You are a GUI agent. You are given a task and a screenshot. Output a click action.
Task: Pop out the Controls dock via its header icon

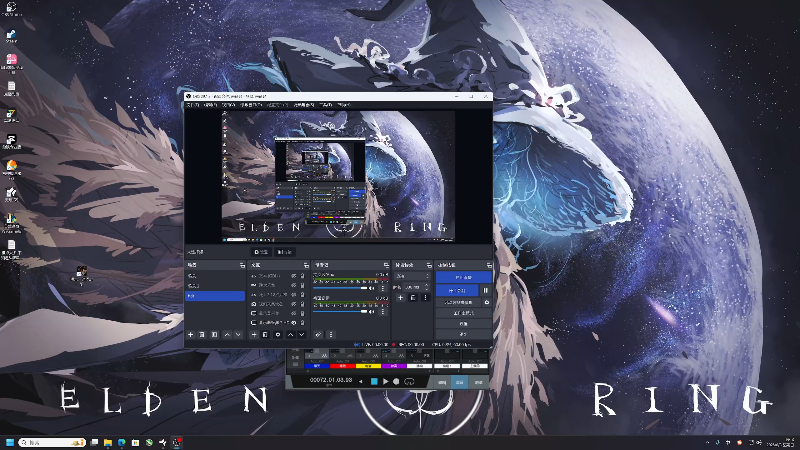click(489, 265)
